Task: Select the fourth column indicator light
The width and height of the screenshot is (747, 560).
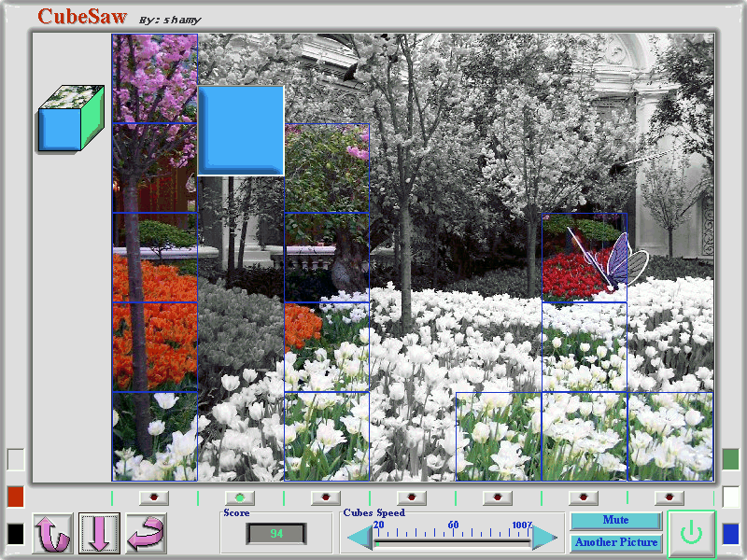Action: (x=412, y=497)
